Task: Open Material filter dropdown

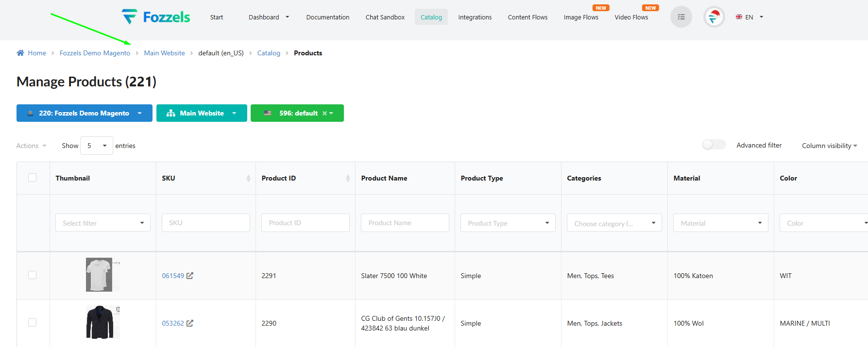Action: coord(721,223)
